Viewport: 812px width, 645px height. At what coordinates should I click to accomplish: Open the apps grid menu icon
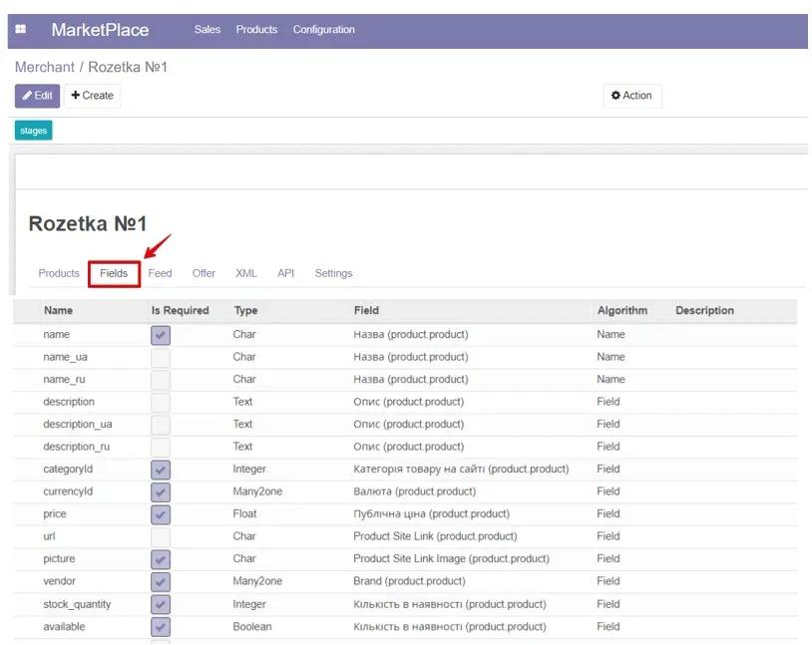pos(21,30)
